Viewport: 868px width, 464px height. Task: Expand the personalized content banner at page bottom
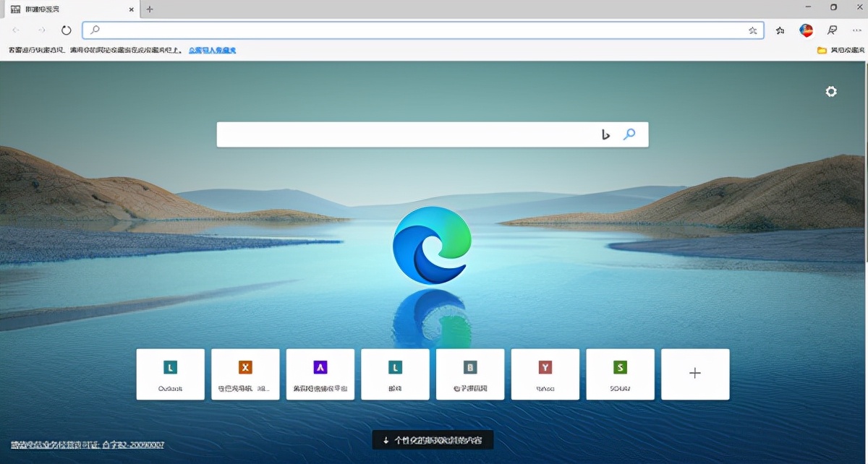[432, 439]
